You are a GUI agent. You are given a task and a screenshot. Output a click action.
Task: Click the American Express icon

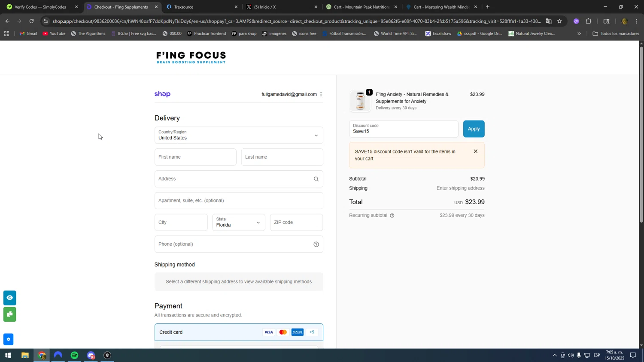298,332
